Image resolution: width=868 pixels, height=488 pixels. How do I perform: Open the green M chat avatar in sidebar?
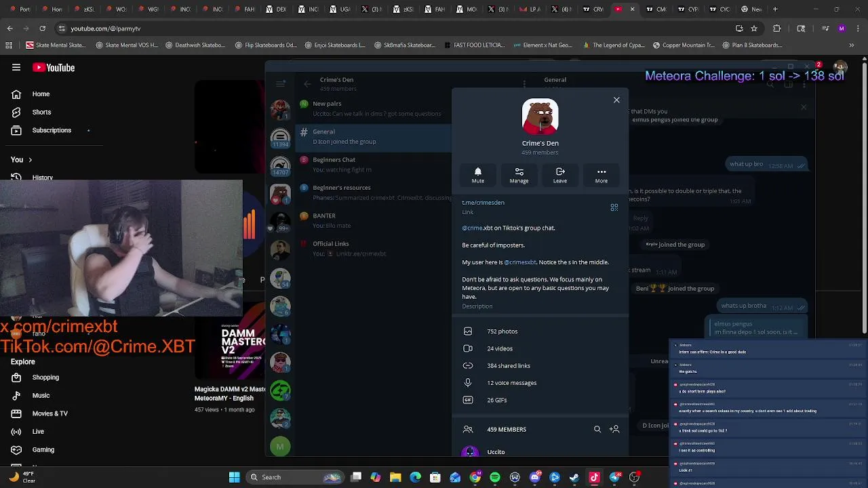click(x=280, y=447)
